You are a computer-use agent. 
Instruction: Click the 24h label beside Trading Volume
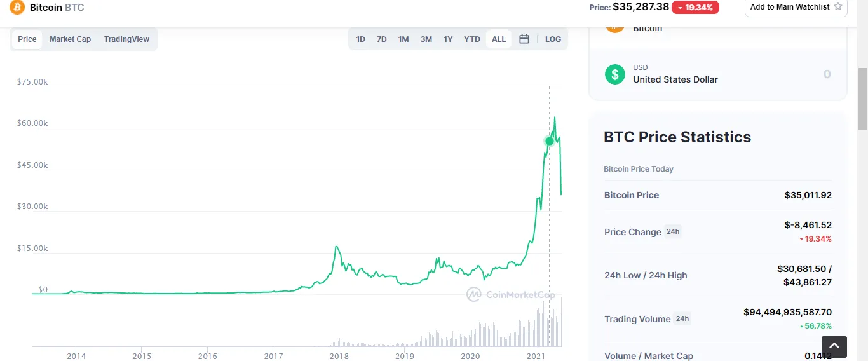click(x=682, y=318)
